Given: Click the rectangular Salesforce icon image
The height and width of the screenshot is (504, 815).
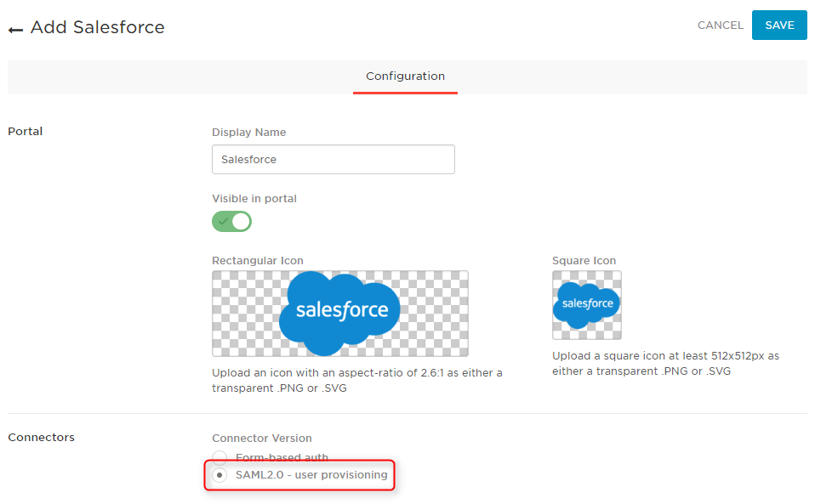Looking at the screenshot, I should coord(340,314).
